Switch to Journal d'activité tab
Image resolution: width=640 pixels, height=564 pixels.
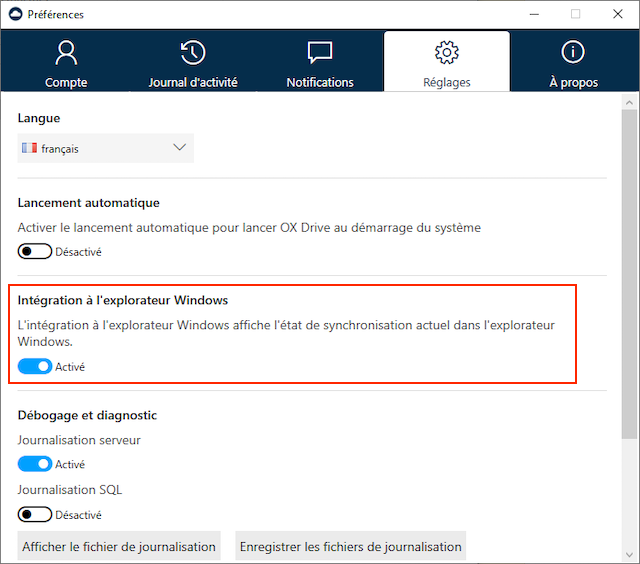[193, 61]
